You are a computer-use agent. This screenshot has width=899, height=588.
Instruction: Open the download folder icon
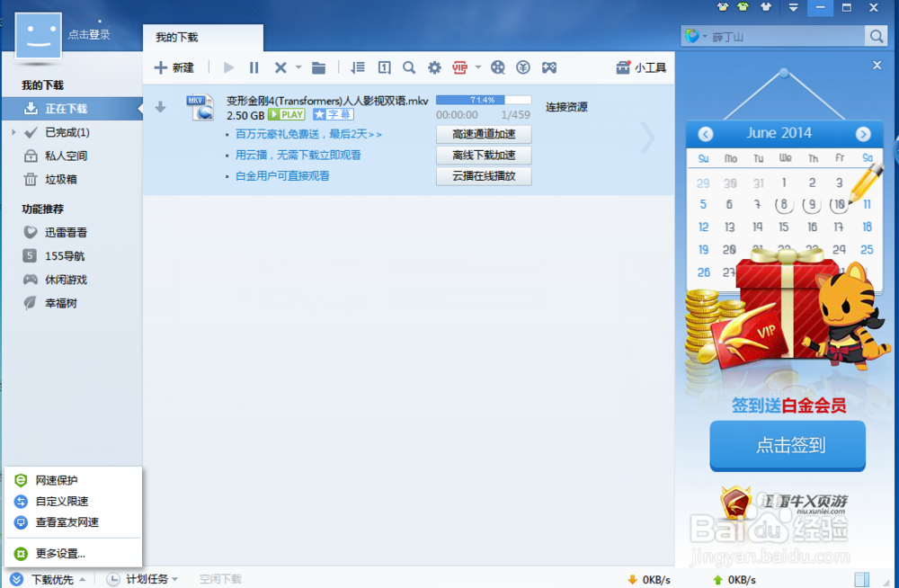(318, 67)
